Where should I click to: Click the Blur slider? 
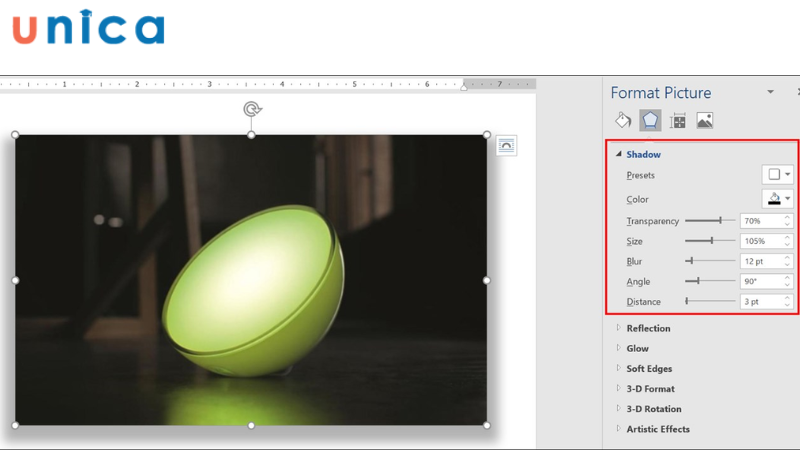[710, 261]
